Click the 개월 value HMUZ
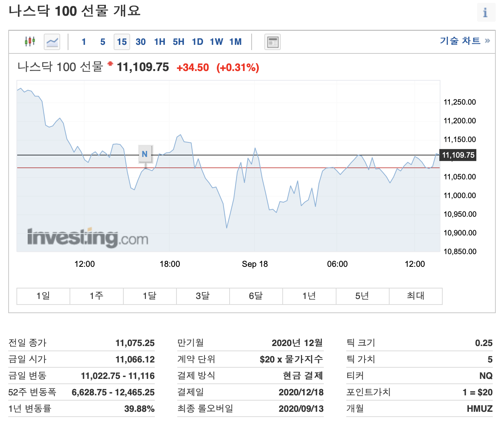 click(480, 409)
